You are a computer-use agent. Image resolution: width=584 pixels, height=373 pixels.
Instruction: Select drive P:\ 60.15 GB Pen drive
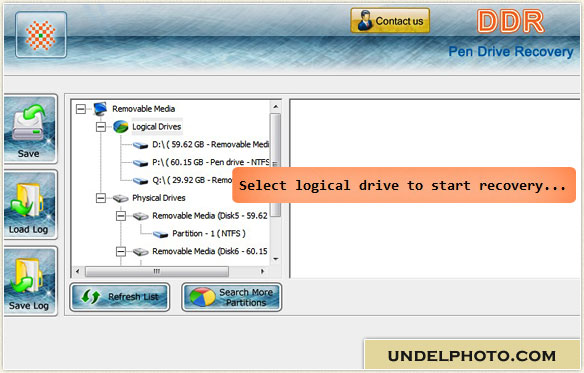pyautogui.click(x=210, y=162)
